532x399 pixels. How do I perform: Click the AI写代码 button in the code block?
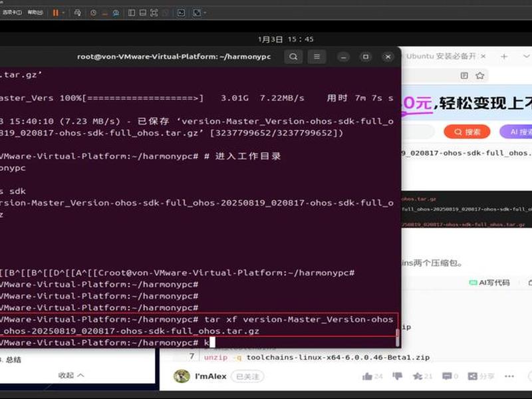click(489, 282)
